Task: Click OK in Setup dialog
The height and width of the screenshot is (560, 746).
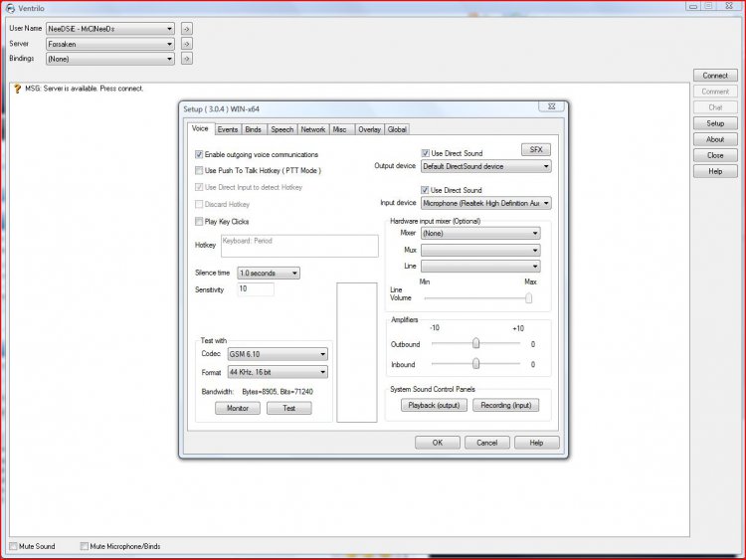Action: (438, 443)
